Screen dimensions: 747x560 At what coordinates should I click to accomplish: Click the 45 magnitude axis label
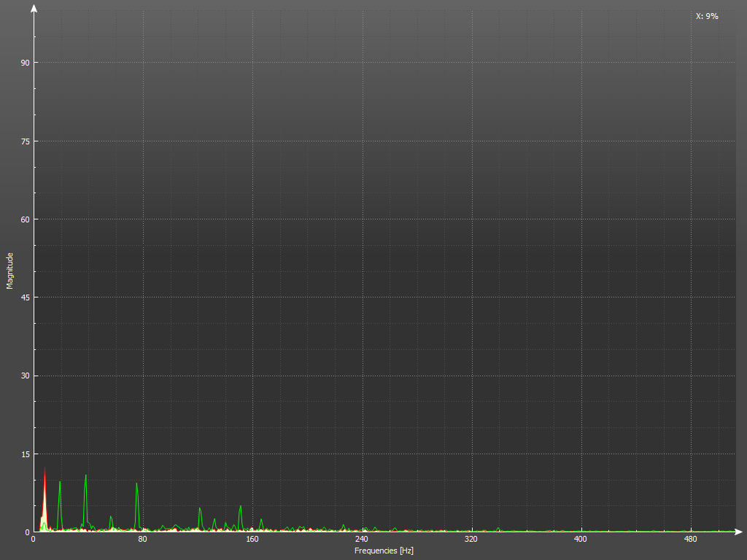pos(25,297)
